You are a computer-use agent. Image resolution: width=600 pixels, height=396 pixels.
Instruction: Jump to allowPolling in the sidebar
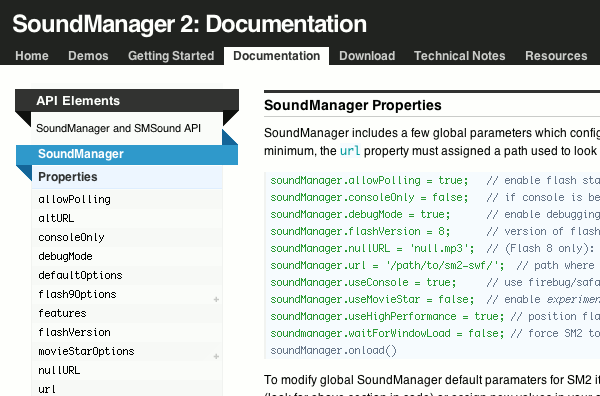pos(127,199)
